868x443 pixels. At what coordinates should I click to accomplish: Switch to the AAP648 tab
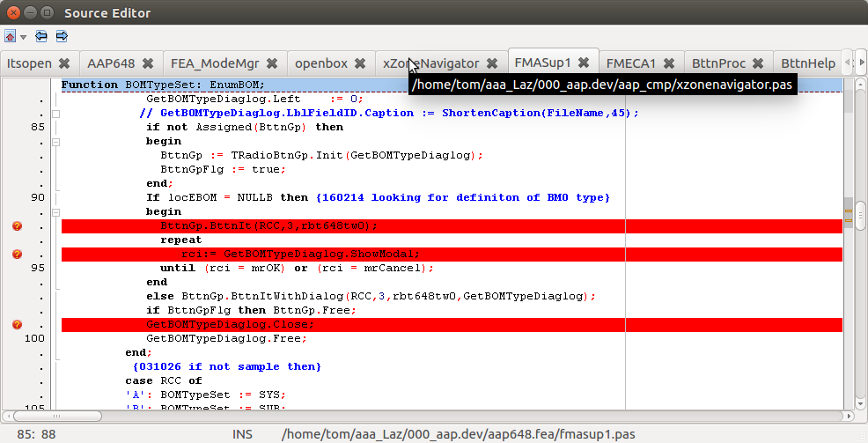pos(110,63)
